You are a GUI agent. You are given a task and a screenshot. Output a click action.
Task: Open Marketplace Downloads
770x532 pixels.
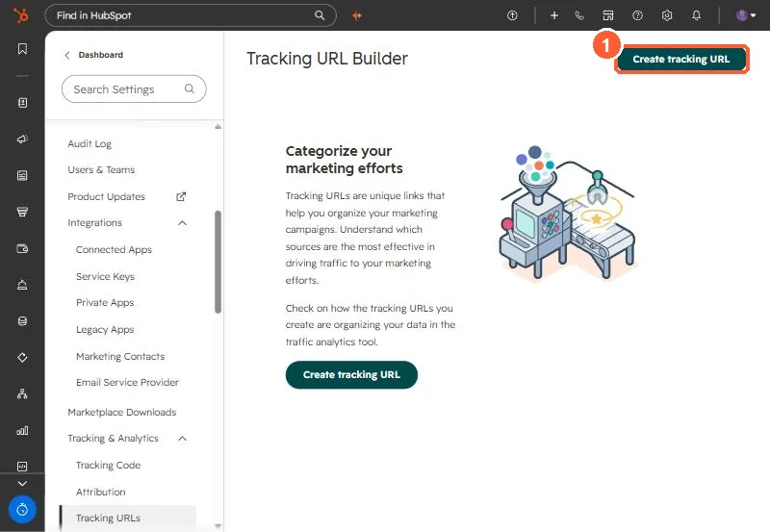(122, 413)
